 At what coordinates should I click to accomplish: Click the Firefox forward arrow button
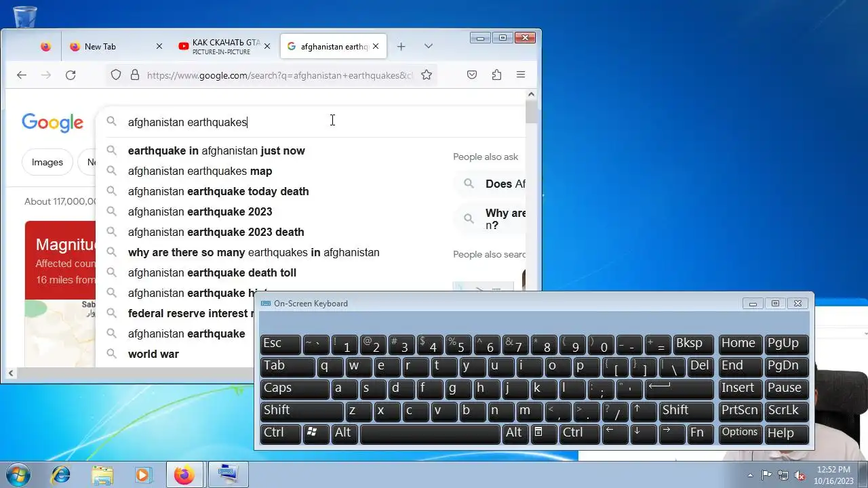pyautogui.click(x=46, y=75)
